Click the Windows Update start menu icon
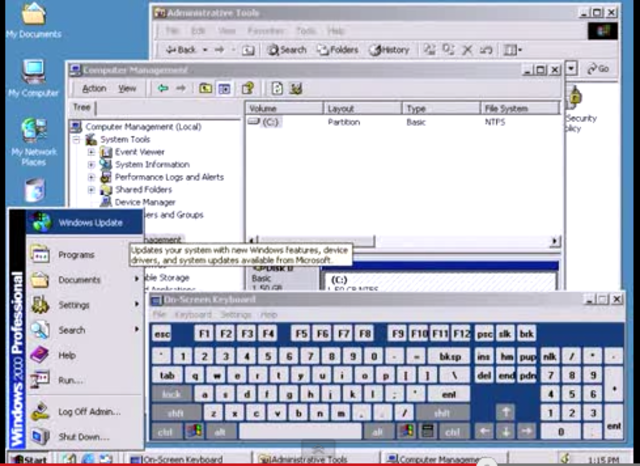640x466 pixels. [42, 222]
